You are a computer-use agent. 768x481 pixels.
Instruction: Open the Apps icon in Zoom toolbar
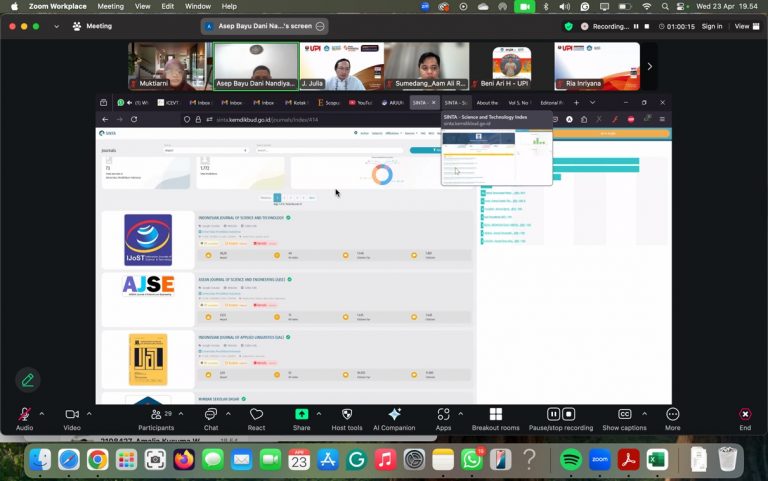coord(443,414)
